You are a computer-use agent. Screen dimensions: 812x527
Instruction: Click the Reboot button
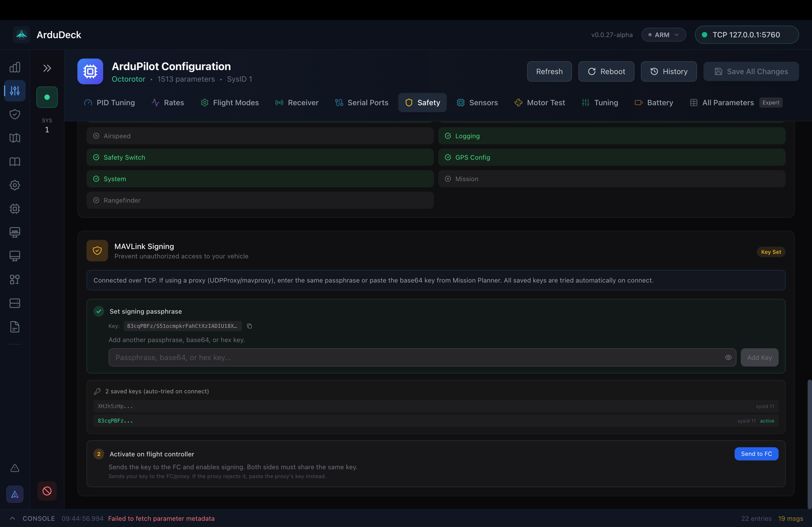pos(606,71)
